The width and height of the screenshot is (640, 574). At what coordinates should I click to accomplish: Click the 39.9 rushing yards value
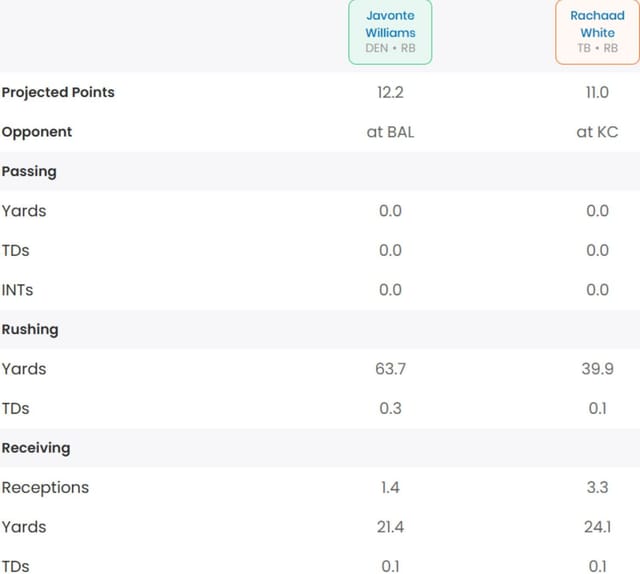click(597, 369)
